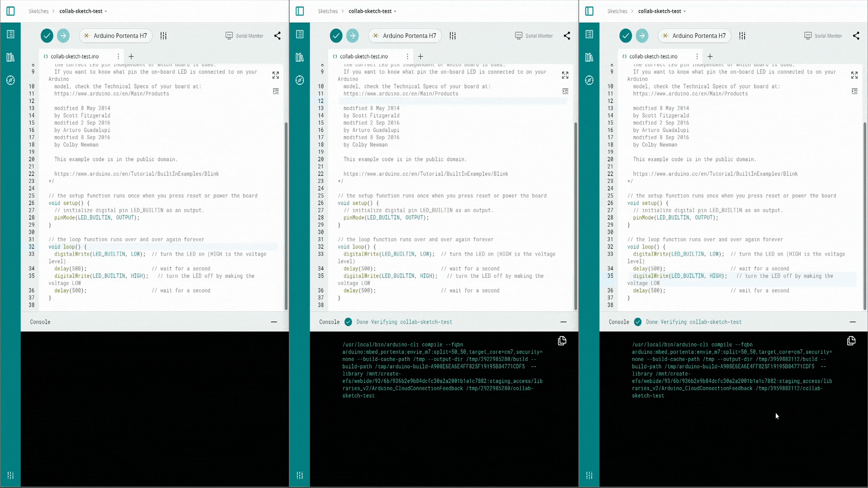Select collab-sketch-test.ino tab in middle pane
The height and width of the screenshot is (488, 868).
(x=363, y=56)
